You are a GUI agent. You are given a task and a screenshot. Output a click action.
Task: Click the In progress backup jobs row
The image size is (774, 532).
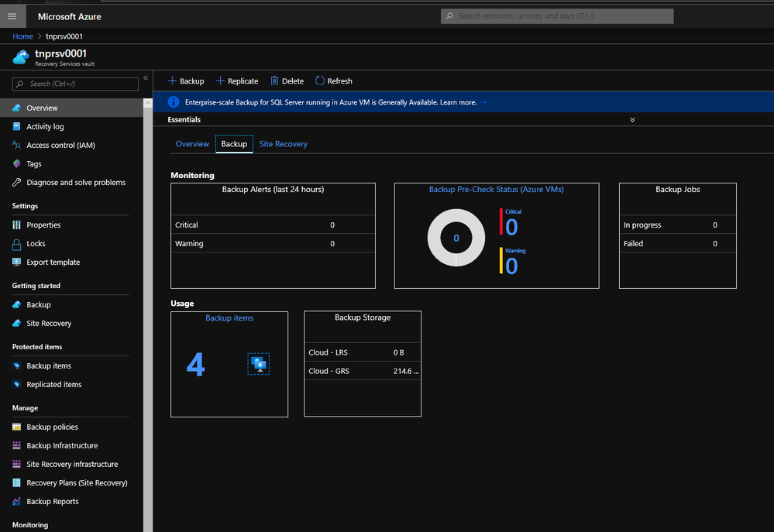[x=677, y=225]
